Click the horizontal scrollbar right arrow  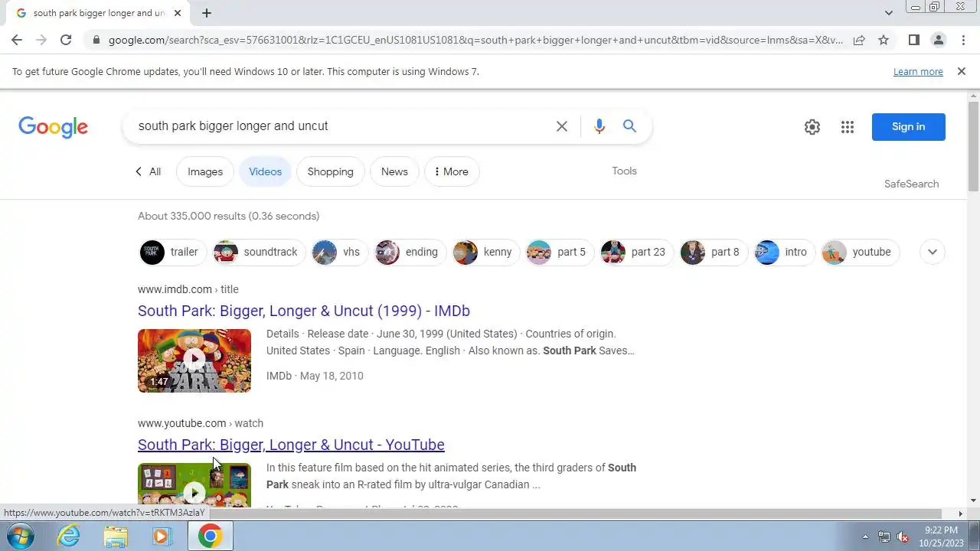[961, 514]
